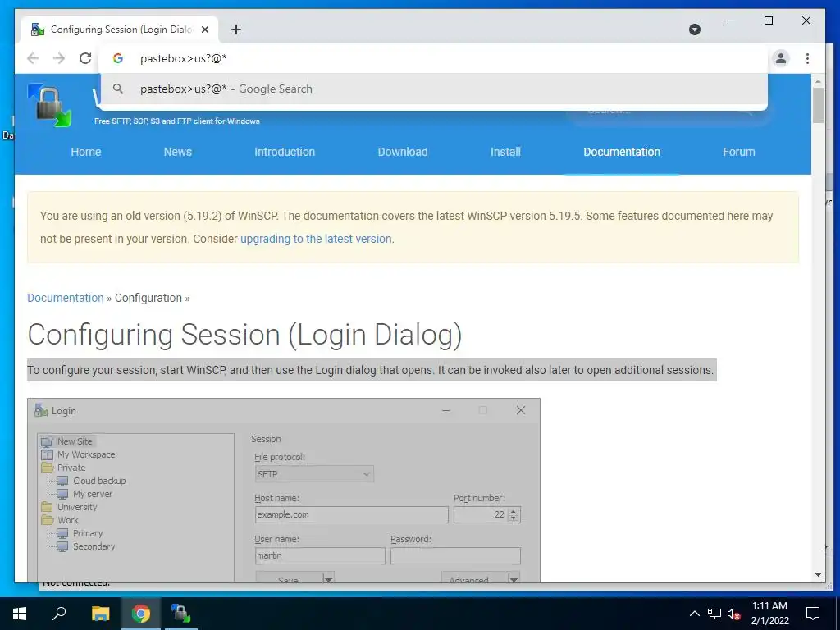Open the notification center icon
This screenshot has width=840, height=630.
coord(813,614)
